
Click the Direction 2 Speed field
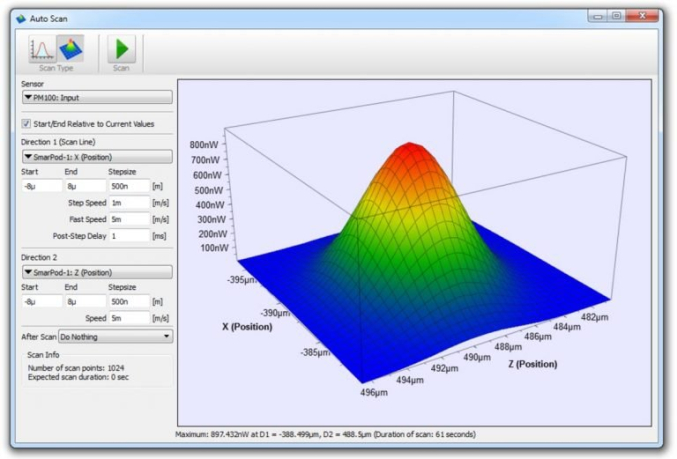[x=128, y=318]
